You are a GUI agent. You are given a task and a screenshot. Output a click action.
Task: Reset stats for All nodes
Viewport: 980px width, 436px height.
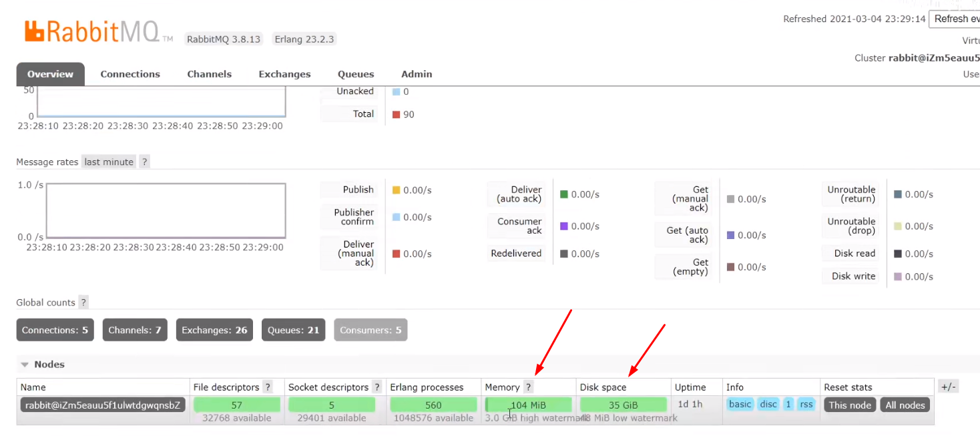(905, 405)
